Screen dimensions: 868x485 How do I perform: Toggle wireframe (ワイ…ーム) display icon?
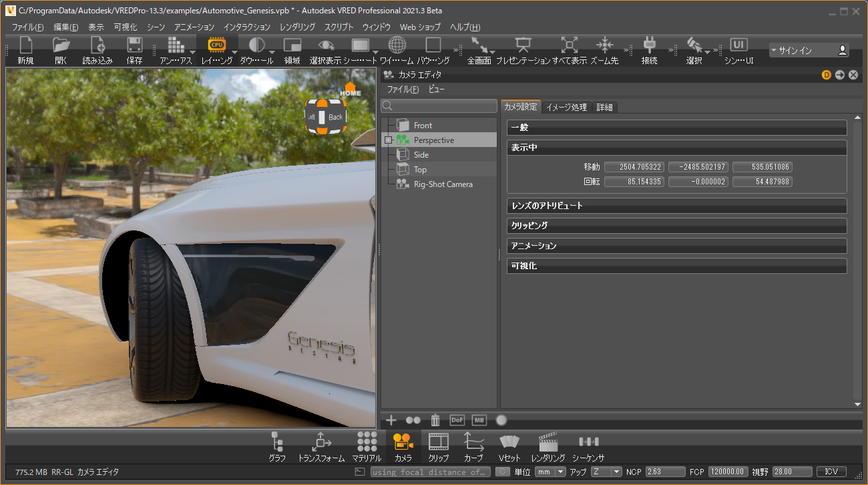[x=397, y=45]
